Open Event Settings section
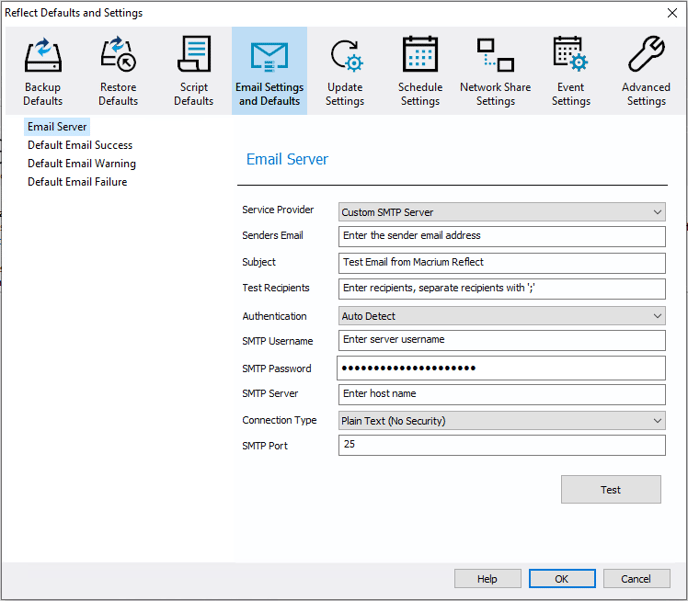Viewport: 688px width, 601px height. coord(571,71)
